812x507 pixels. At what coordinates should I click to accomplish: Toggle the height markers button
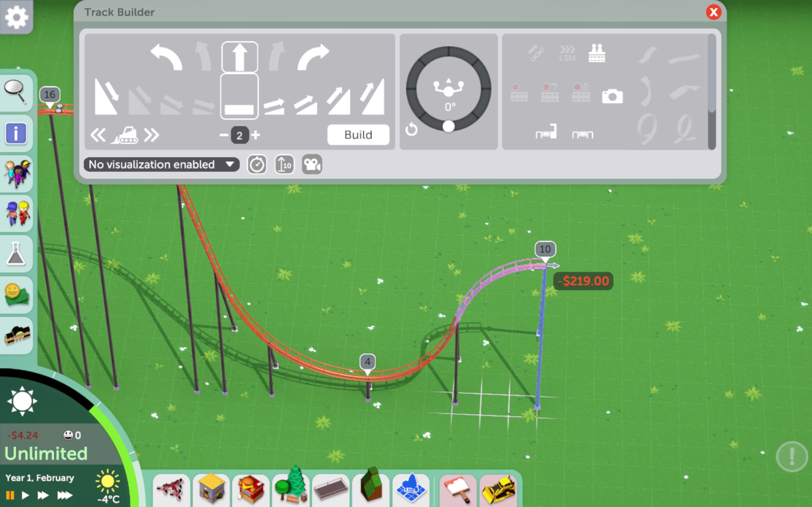click(x=284, y=164)
